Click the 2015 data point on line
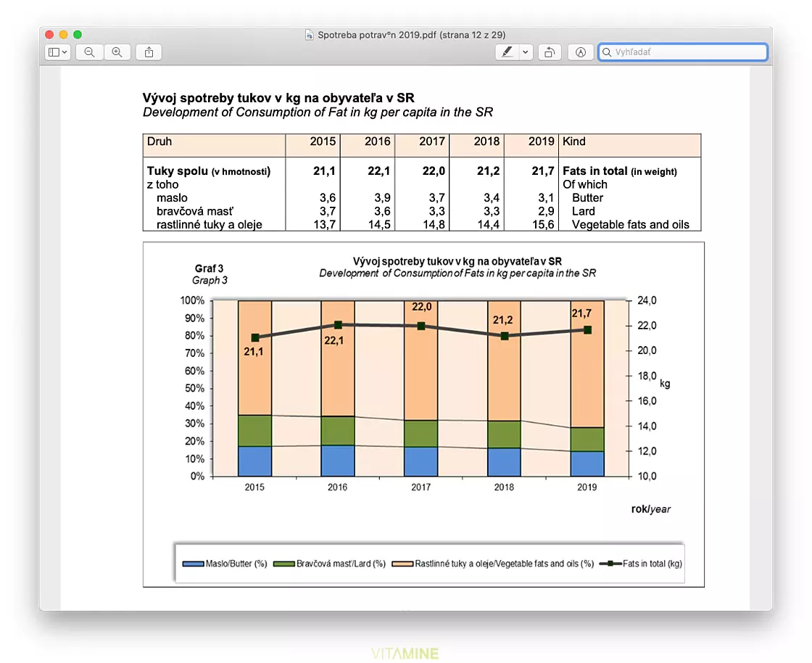The height and width of the screenshot is (663, 812). (x=254, y=338)
